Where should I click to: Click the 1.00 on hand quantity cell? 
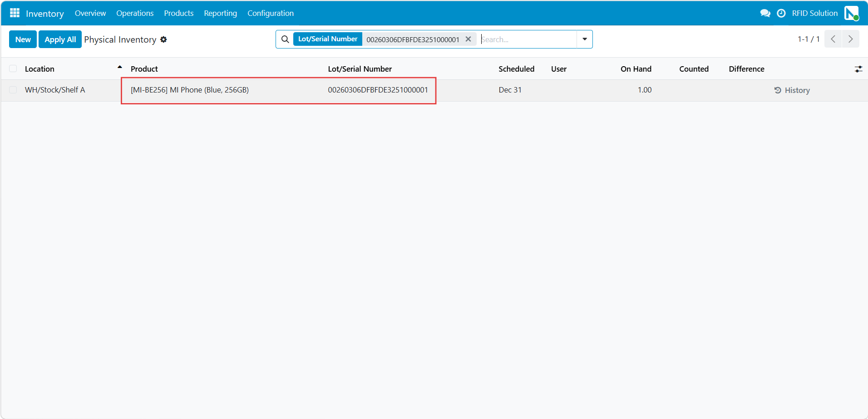point(644,90)
